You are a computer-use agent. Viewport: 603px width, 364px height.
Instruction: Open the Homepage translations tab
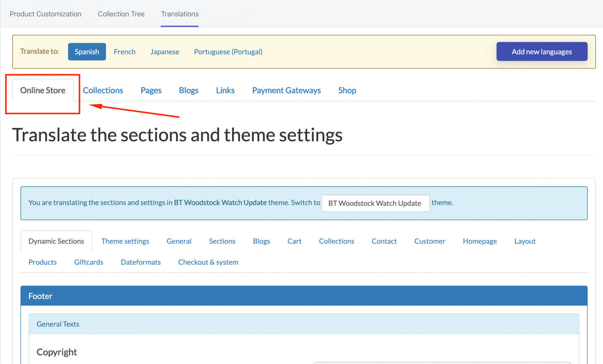pyautogui.click(x=479, y=241)
